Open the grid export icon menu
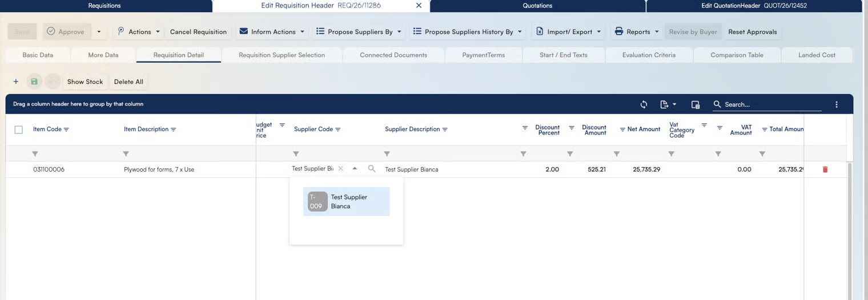 (x=668, y=104)
